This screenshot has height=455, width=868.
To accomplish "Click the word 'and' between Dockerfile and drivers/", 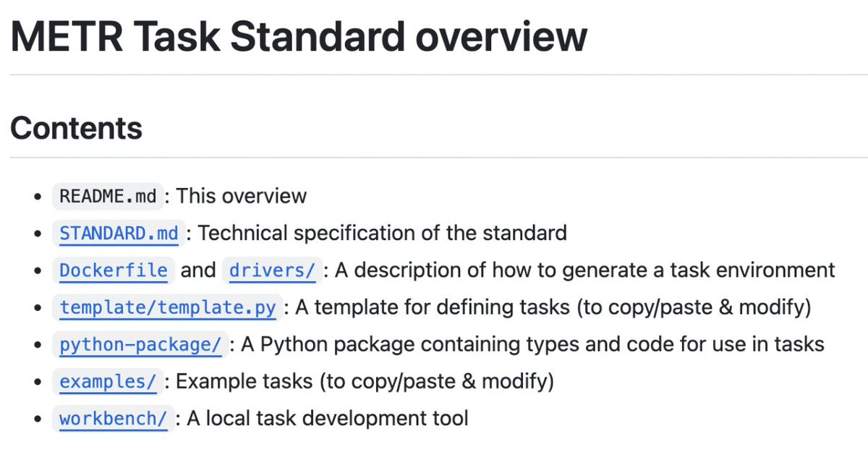I will click(198, 271).
